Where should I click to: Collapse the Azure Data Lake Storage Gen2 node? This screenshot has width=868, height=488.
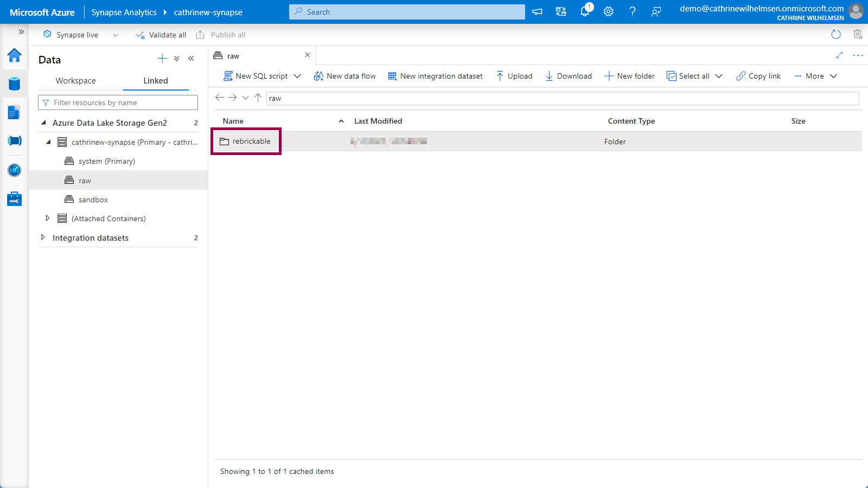(43, 123)
